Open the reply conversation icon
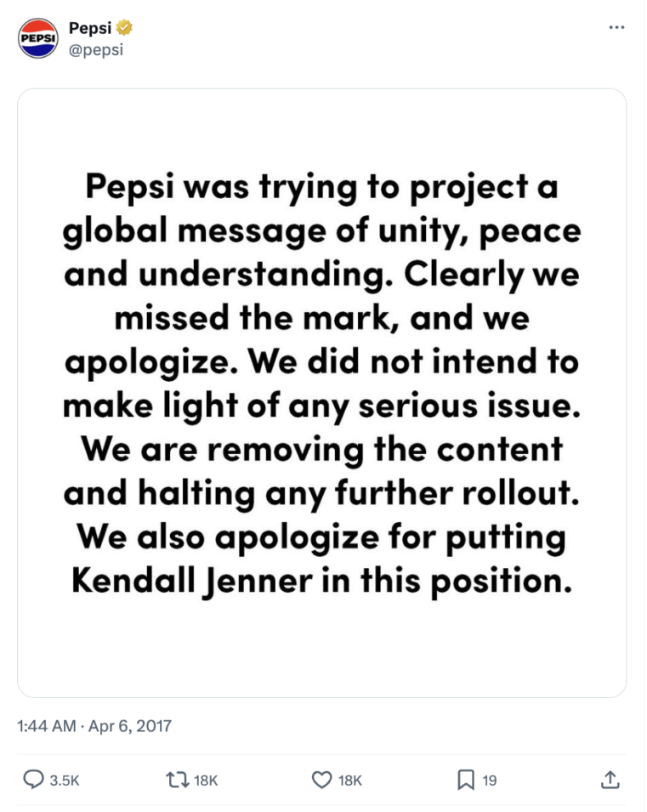 pos(35,777)
